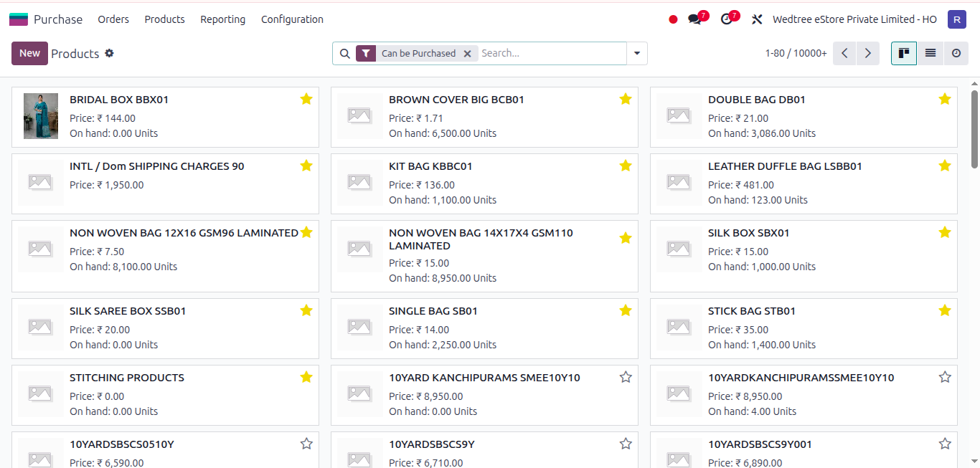Unfavorite BRIDAL BOX BBX01 star

pos(306,99)
